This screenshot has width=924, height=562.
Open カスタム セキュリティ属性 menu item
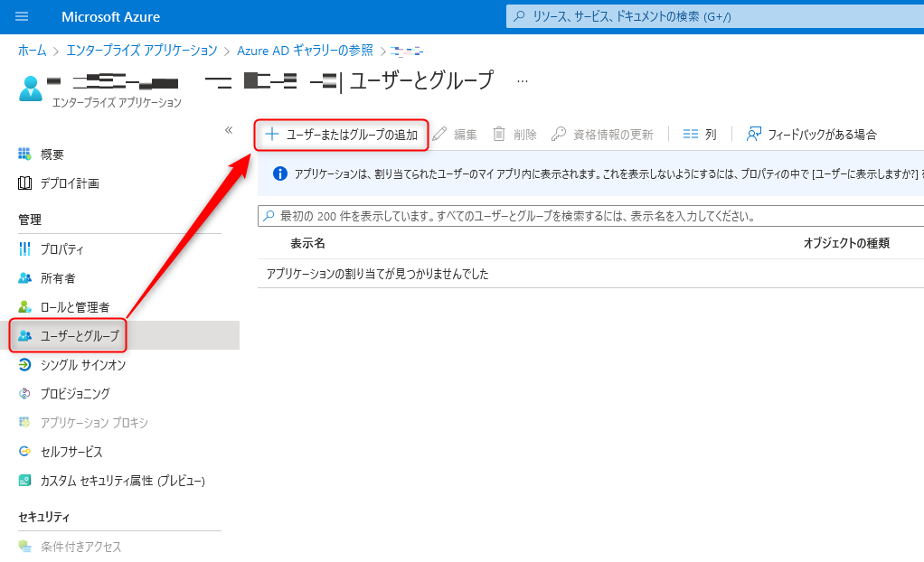tap(123, 481)
